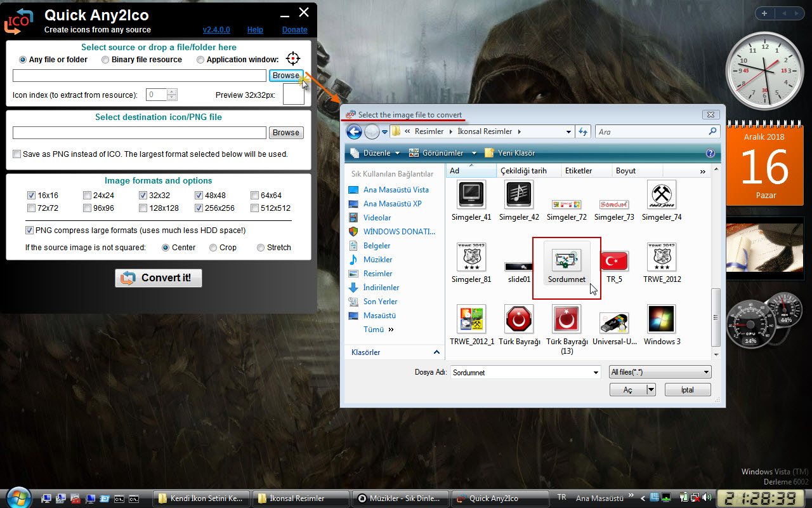The image size is (812, 508).
Task: Open the Help link in Quick Any2Ico
Action: pyautogui.click(x=255, y=30)
